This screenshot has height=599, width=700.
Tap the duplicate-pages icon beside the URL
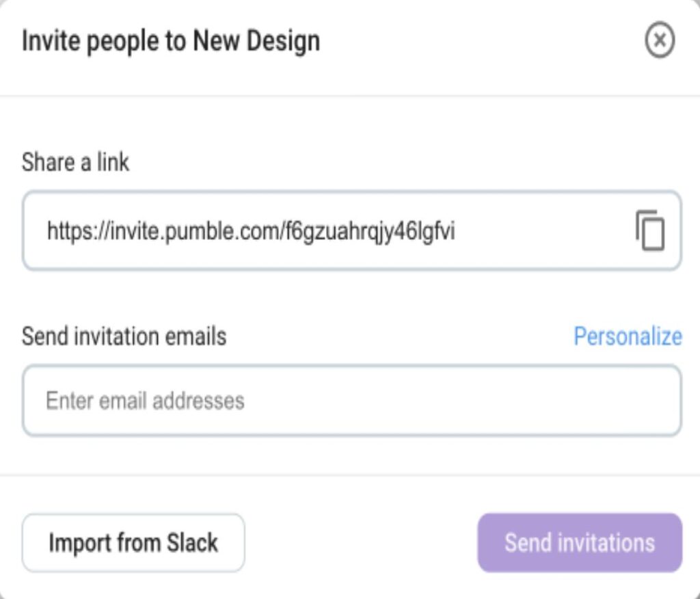coord(650,230)
